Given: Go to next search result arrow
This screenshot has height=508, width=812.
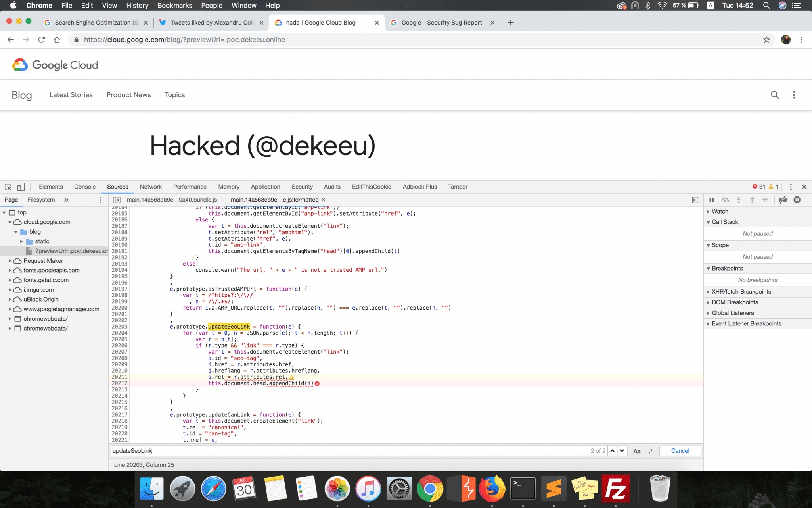Looking at the screenshot, I should (622, 451).
